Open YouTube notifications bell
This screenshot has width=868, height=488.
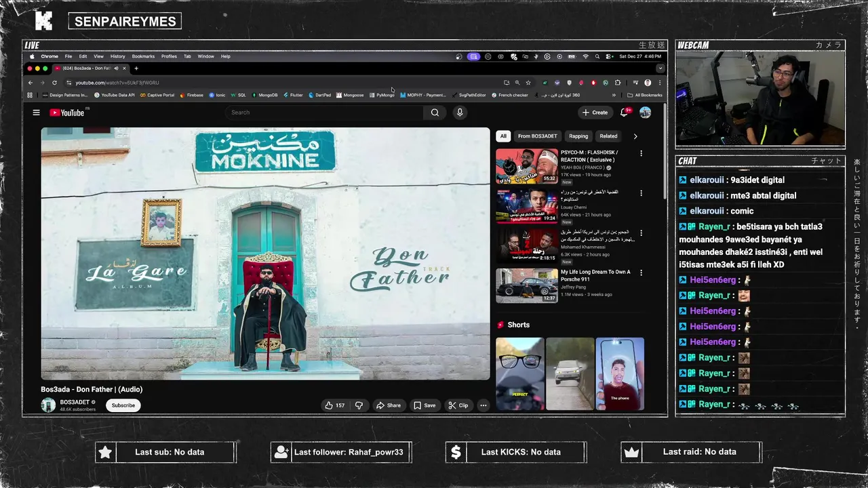tap(625, 113)
